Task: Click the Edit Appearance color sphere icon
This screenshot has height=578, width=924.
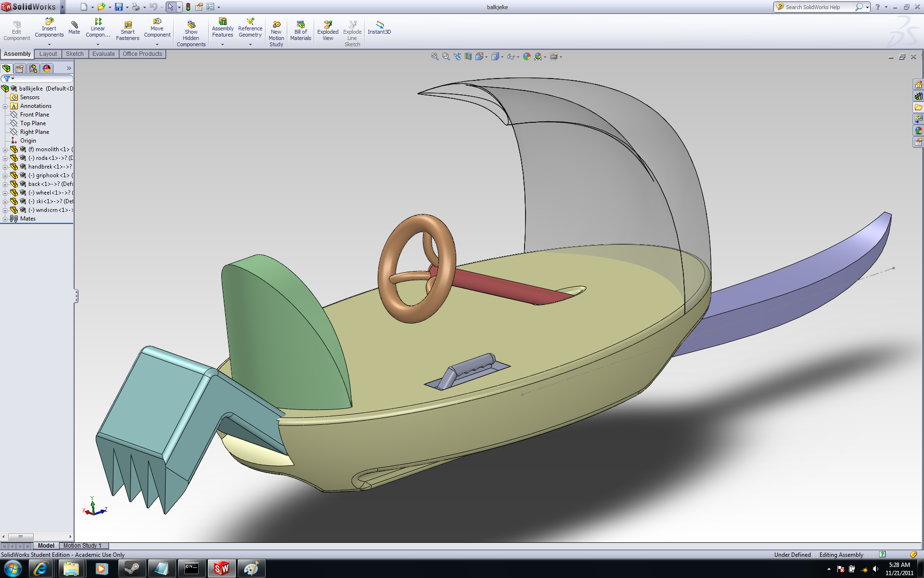Action: [527, 56]
